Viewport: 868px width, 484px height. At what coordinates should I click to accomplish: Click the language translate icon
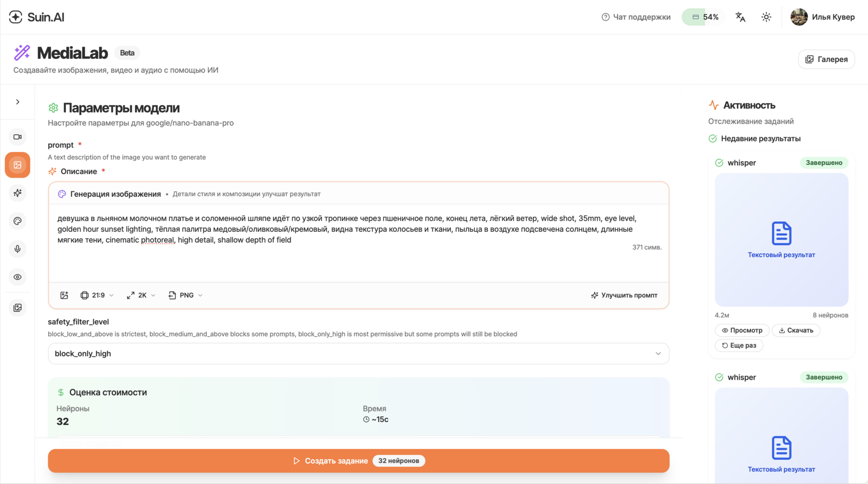click(740, 17)
